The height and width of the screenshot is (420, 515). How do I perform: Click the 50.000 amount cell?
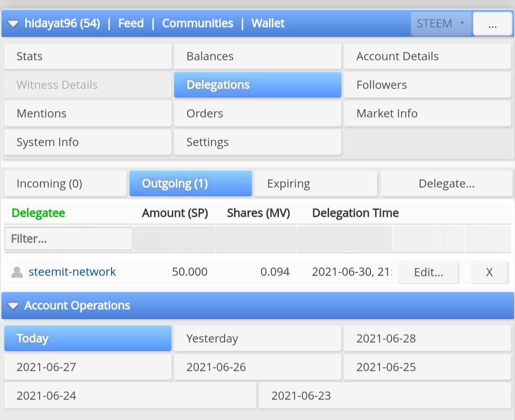pyautogui.click(x=189, y=272)
